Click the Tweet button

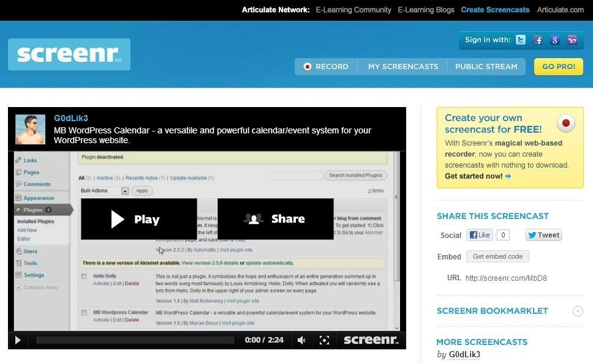pos(543,235)
